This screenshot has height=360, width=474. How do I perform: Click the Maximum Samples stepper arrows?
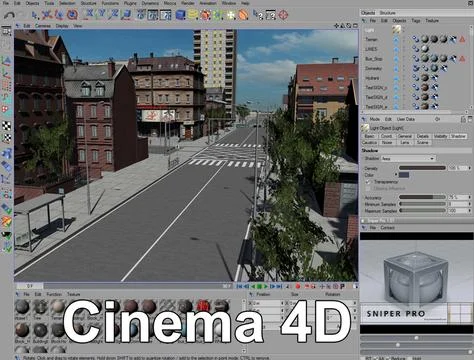[470, 211]
